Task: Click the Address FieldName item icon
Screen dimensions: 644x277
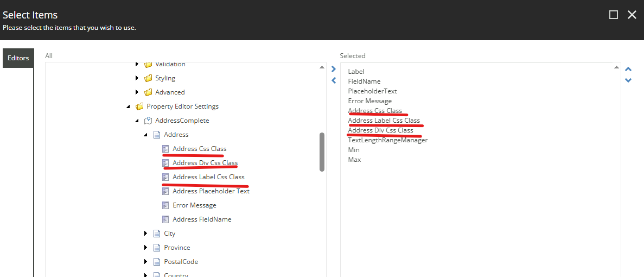Action: tap(165, 219)
